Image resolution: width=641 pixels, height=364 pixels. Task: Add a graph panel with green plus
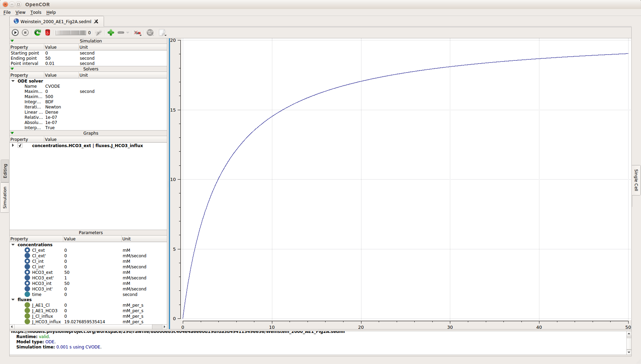point(111,32)
